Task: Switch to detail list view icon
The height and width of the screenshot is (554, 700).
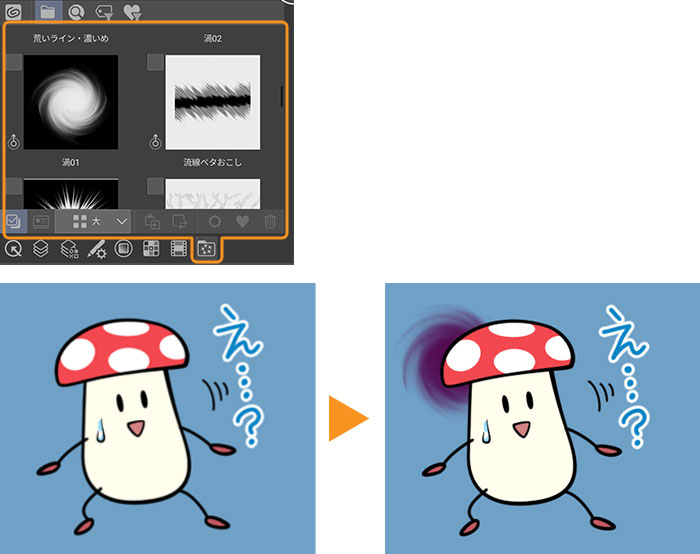Action: click(42, 221)
